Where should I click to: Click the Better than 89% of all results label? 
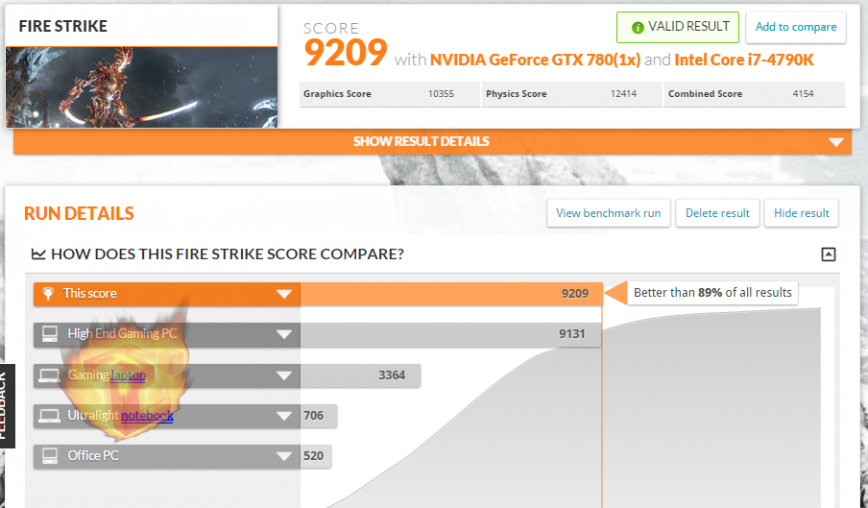pyautogui.click(x=712, y=293)
